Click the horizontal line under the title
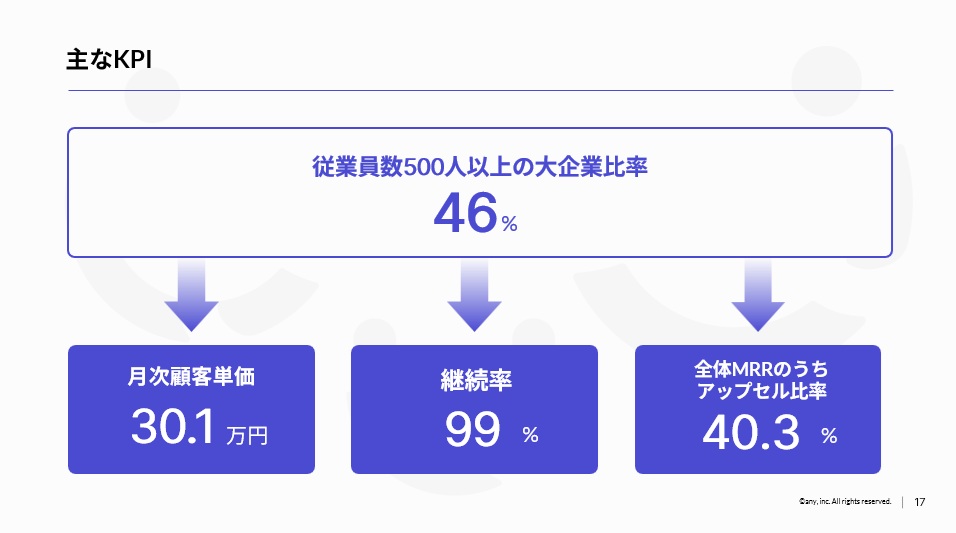The width and height of the screenshot is (956, 533). pyautogui.click(x=480, y=90)
